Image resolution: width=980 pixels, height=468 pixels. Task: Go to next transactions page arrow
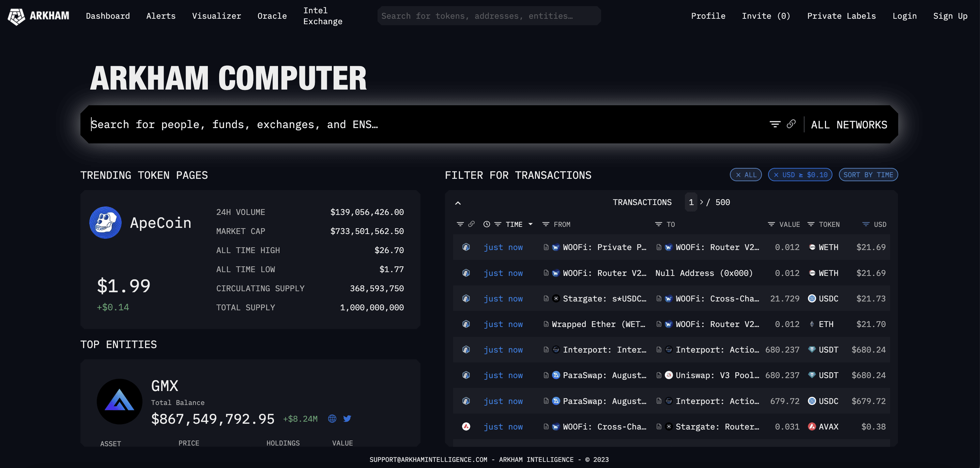[x=702, y=202]
